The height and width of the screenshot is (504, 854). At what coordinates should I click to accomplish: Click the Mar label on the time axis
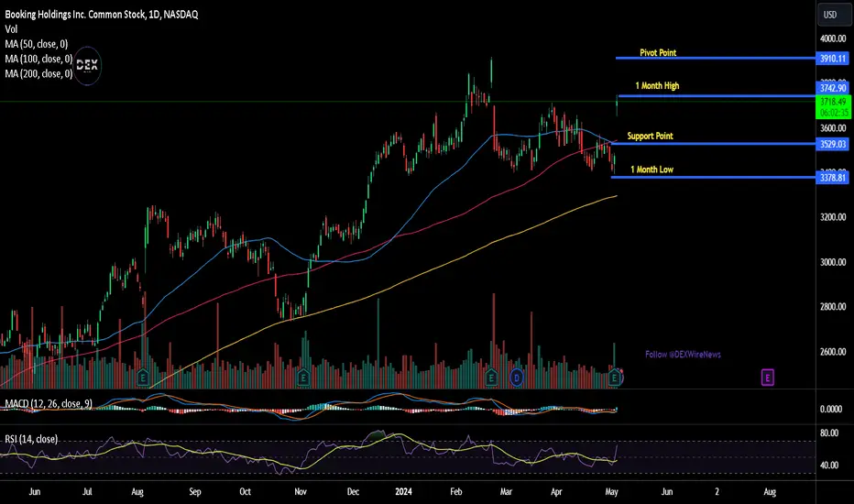[x=506, y=491]
